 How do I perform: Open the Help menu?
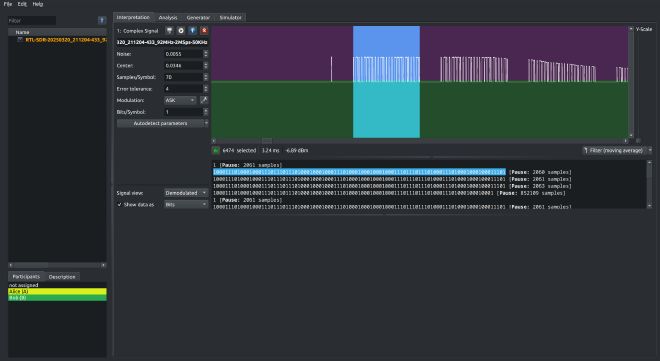coord(38,4)
